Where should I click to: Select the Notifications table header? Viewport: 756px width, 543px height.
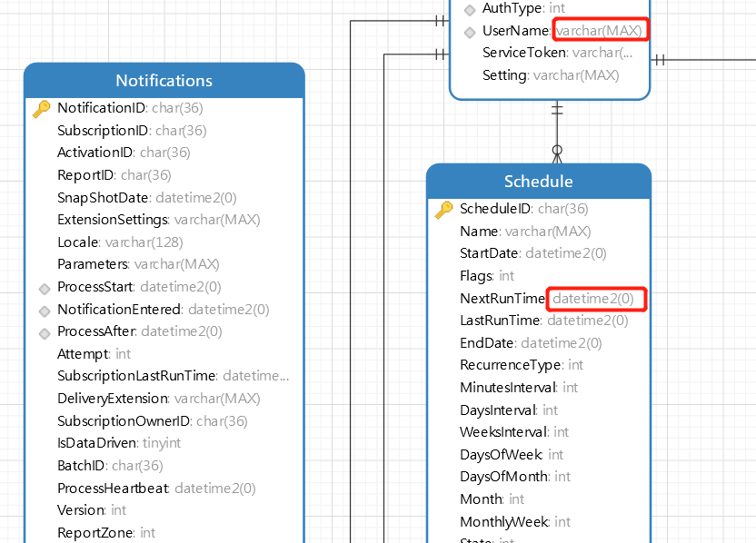[164, 81]
